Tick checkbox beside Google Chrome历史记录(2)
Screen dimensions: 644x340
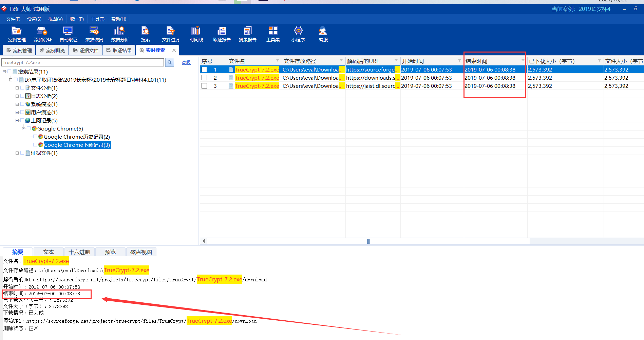(x=35, y=137)
